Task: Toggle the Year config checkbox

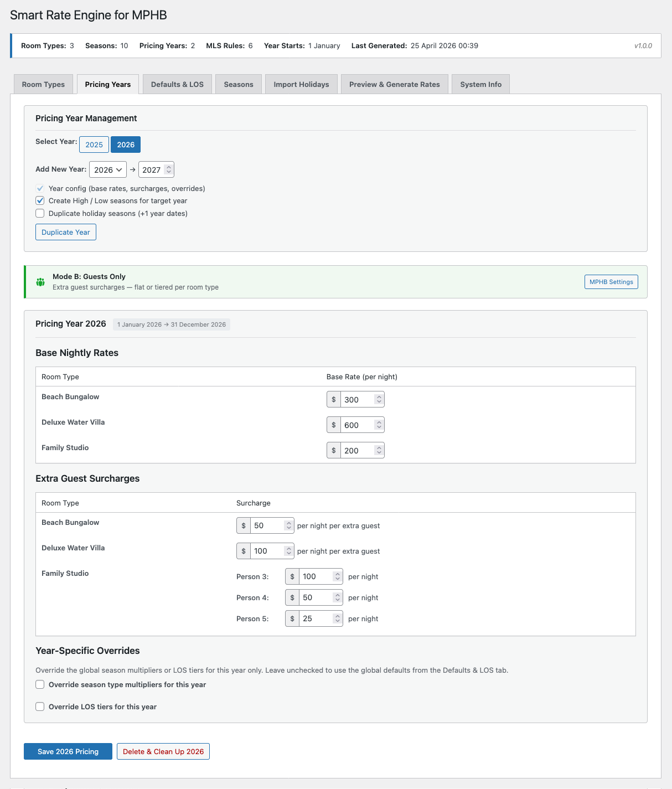Action: coord(40,188)
